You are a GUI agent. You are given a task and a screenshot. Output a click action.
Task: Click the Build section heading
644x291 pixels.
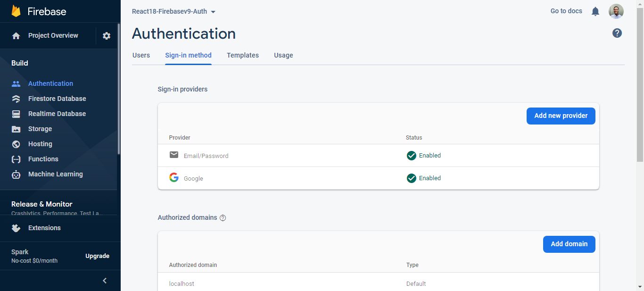[x=20, y=63]
